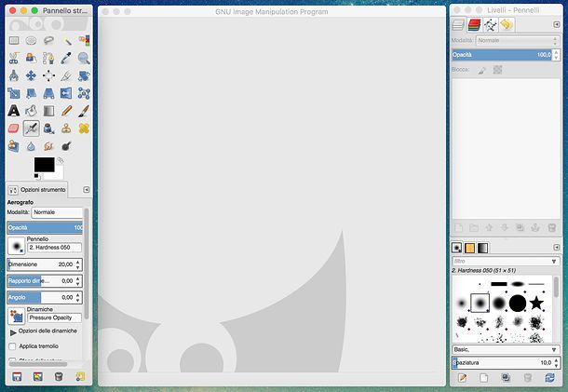The height and width of the screenshot is (392, 568).
Task: Select the Color Picker eyedropper tool
Action: click(x=66, y=58)
